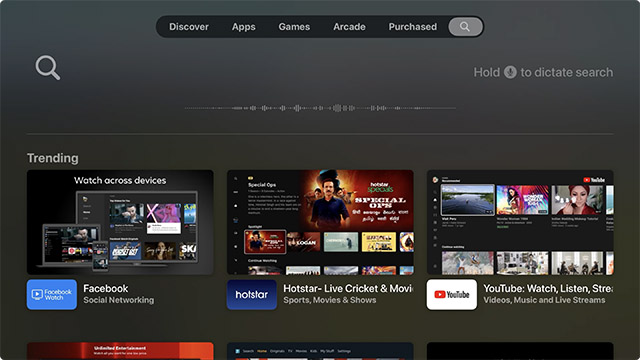This screenshot has width=640, height=360.
Task: Click the 'Sports, Movies & Shows' subtitle
Action: point(330,300)
